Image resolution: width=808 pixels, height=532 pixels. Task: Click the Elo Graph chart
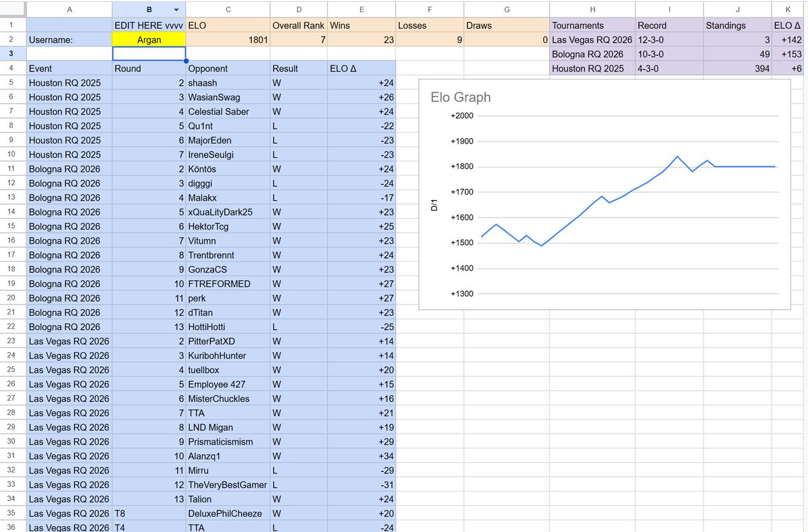pos(606,195)
